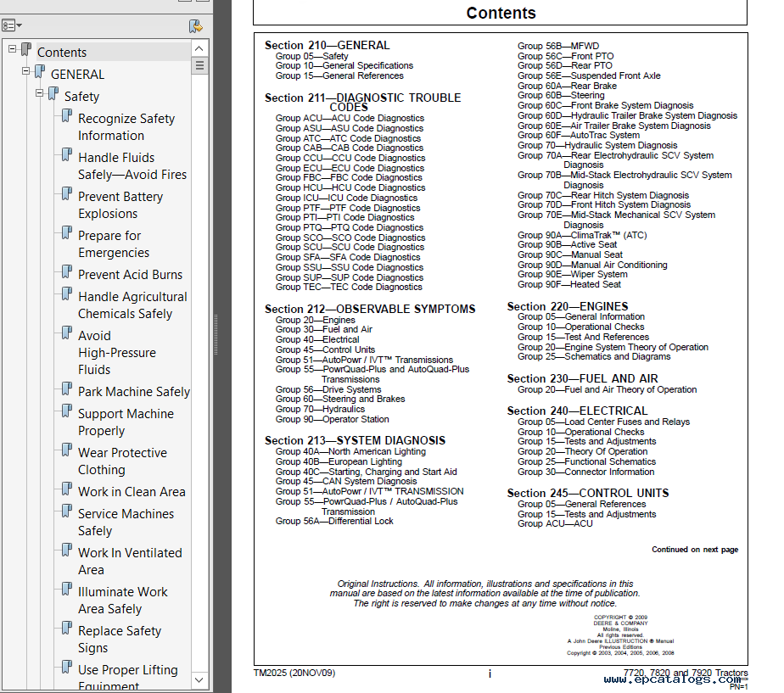The width and height of the screenshot is (784, 693).
Task: Click the Illuminate Work Area bookmark icon
Action: [66, 589]
